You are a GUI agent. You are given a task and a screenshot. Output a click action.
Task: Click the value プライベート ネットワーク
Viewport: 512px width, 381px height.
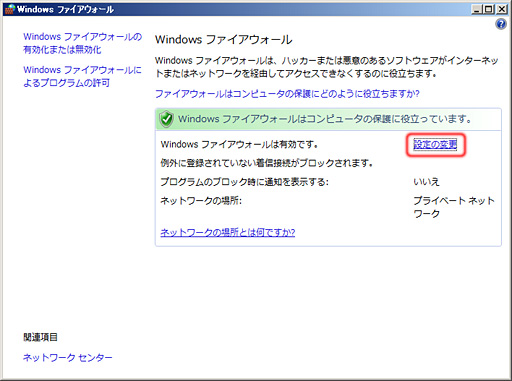tap(454, 207)
